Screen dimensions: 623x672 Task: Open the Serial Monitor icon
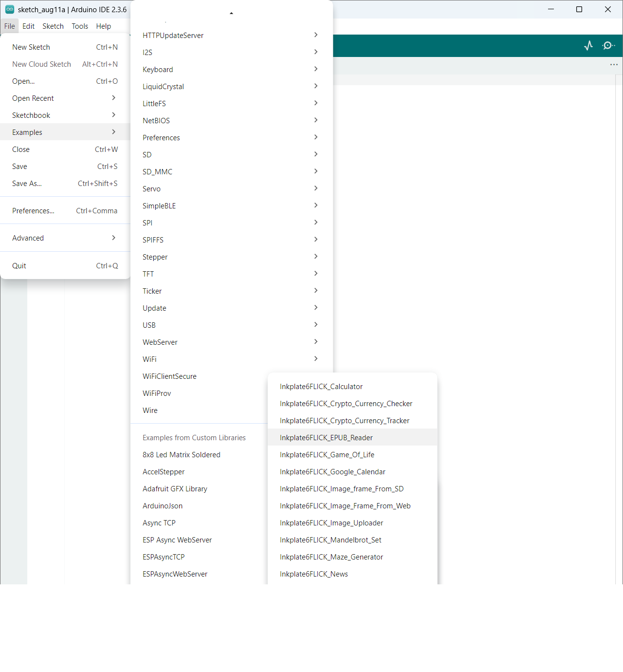coord(608,46)
